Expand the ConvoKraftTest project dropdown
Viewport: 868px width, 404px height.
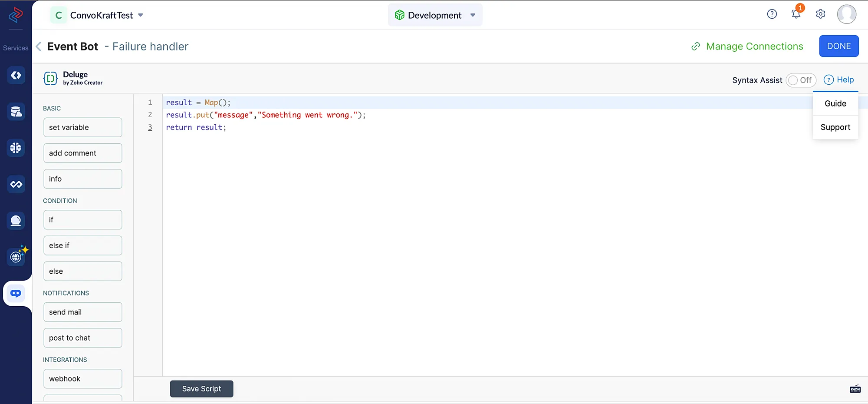coord(141,15)
